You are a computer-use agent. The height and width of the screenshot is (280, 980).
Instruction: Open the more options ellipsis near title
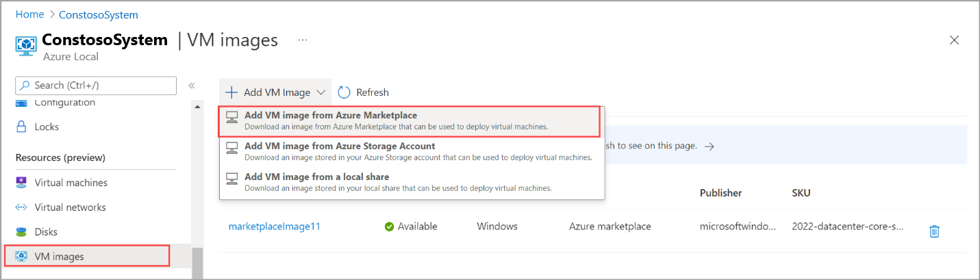click(x=302, y=40)
